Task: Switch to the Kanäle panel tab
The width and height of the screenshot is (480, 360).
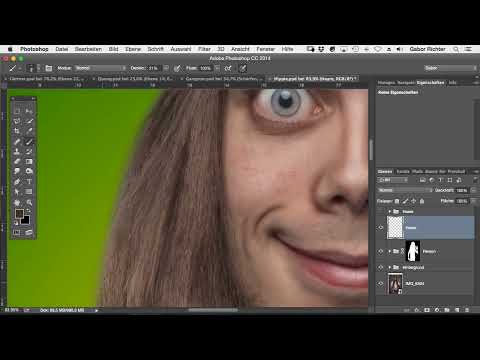Action: pos(403,171)
